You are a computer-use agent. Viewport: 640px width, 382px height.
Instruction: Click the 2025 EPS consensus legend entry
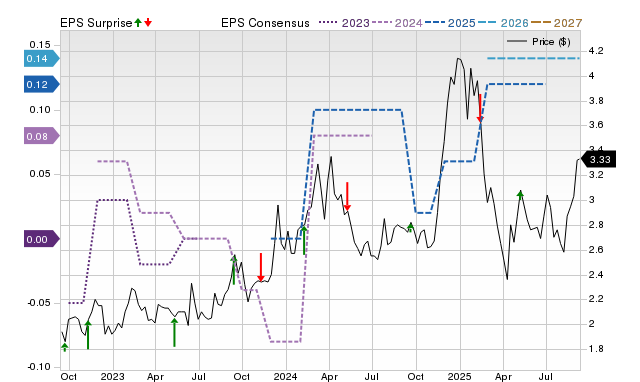(450, 23)
